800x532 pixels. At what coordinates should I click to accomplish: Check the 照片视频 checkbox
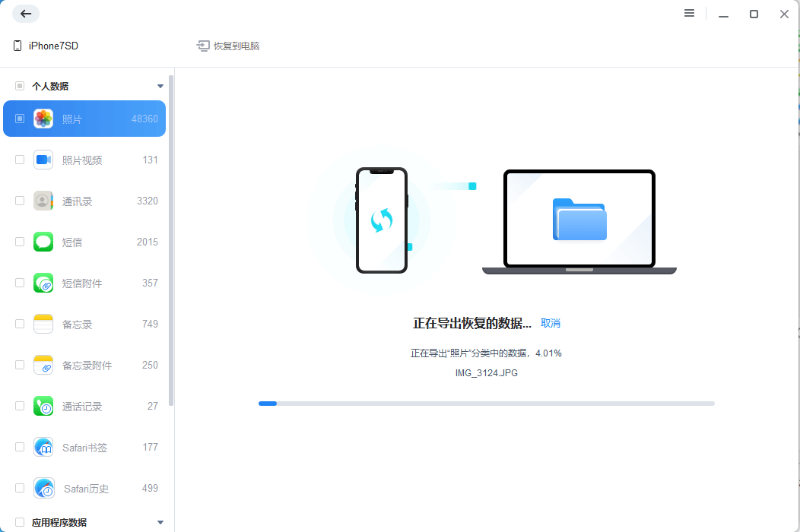[19, 160]
